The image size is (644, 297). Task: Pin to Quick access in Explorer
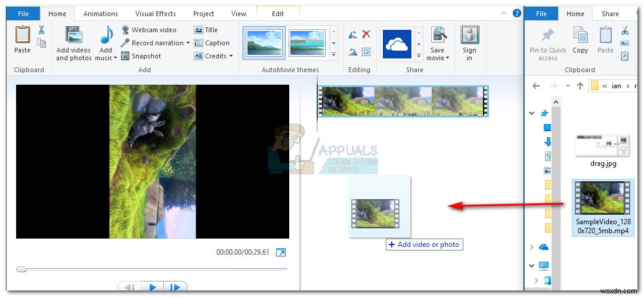coord(548,43)
